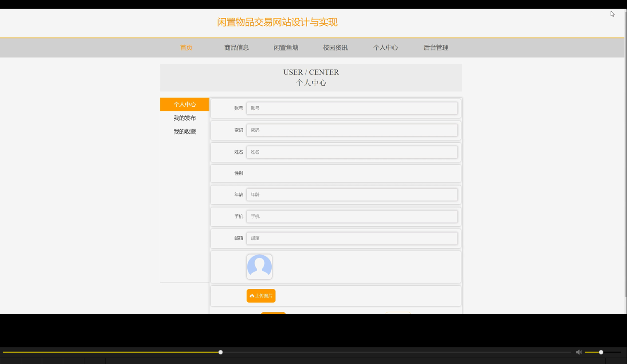The height and width of the screenshot is (364, 627).
Task: Focus the 手机 input field
Action: click(x=352, y=216)
